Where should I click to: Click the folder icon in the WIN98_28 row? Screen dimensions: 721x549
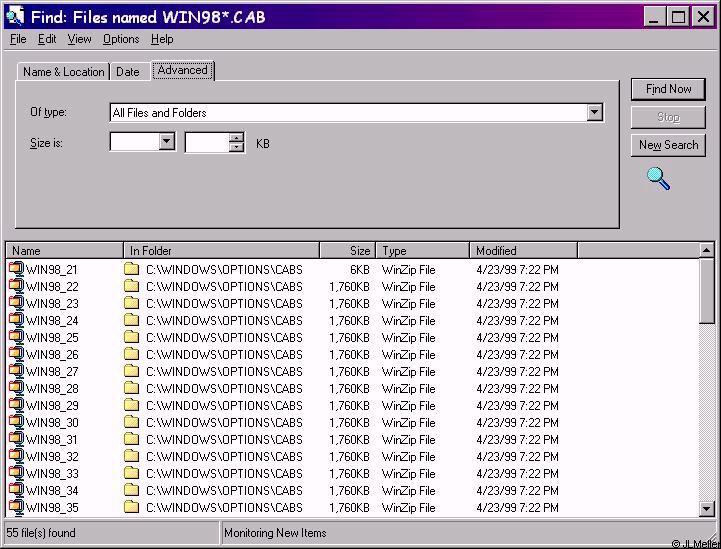pos(132,388)
